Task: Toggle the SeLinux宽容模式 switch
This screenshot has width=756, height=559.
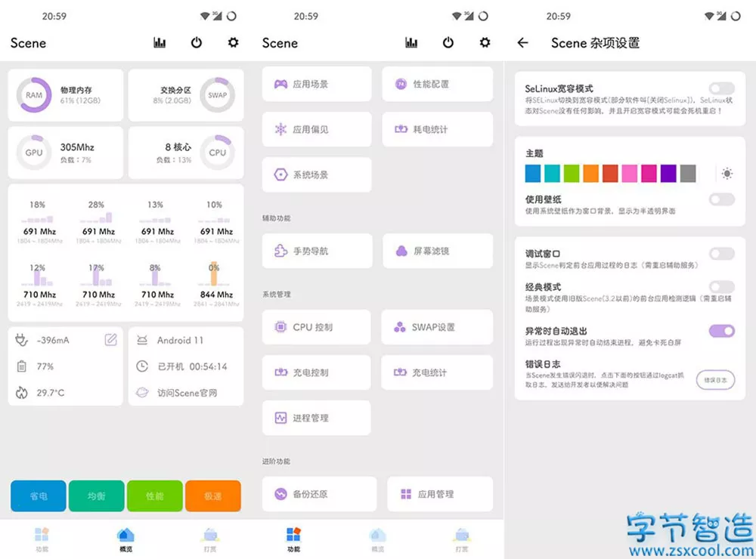Action: pyautogui.click(x=722, y=88)
